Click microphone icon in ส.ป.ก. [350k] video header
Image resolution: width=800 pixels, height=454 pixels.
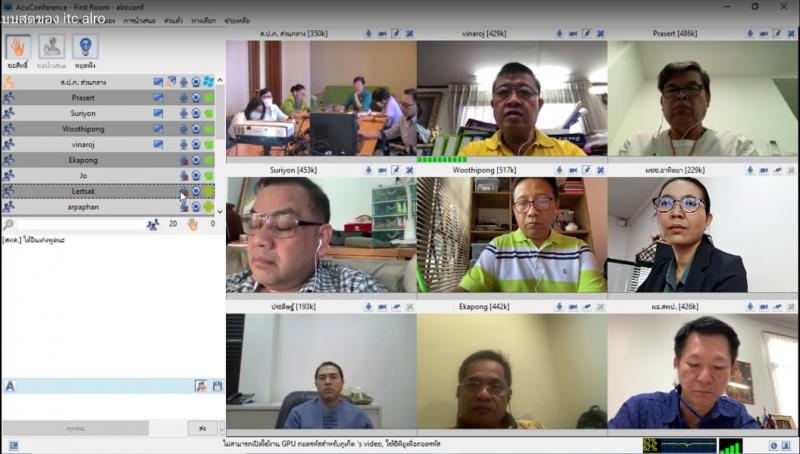368,34
